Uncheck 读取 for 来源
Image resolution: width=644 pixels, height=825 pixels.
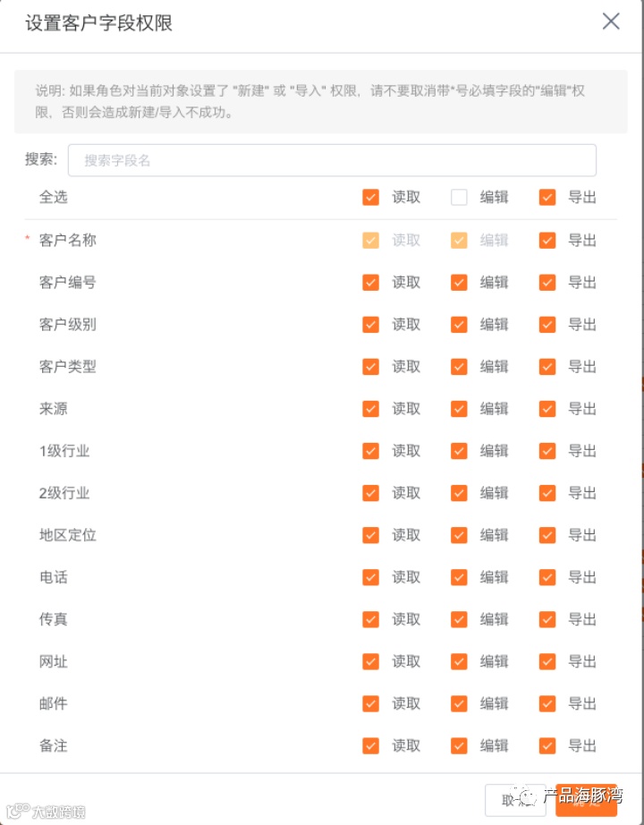(x=370, y=409)
